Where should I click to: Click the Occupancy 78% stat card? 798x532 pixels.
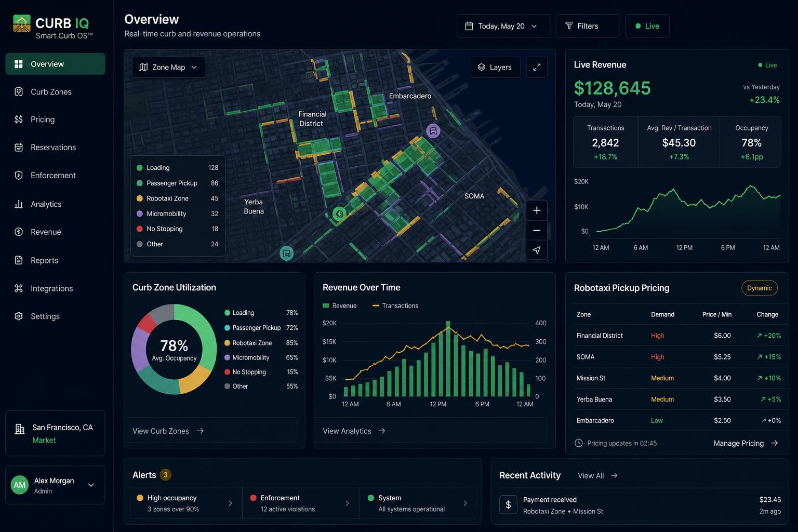coord(751,142)
